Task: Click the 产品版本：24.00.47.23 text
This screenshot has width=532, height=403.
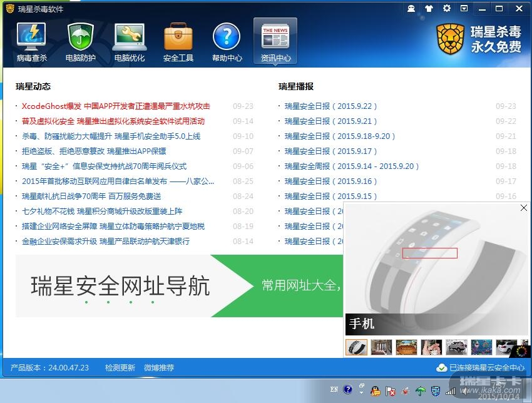Action: (x=49, y=368)
